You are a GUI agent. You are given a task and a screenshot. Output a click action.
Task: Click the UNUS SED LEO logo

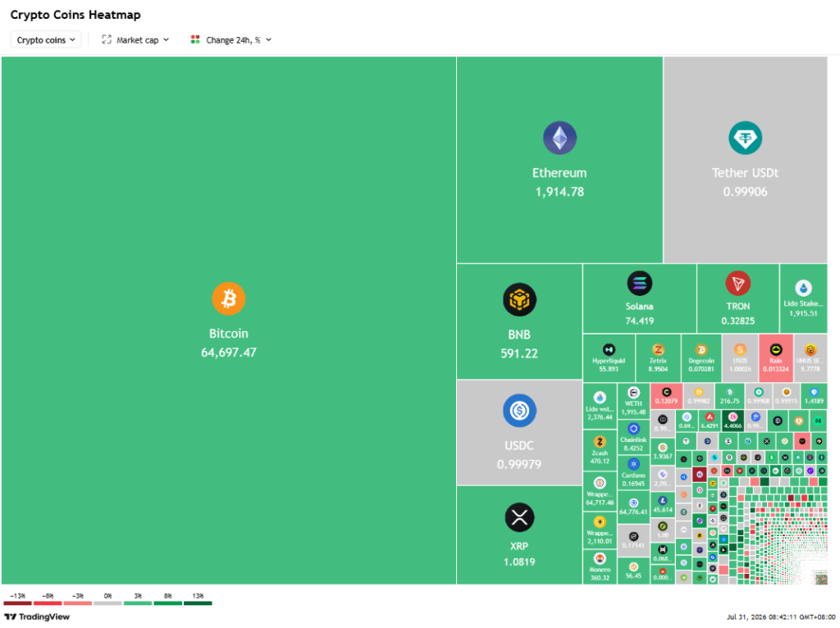(x=810, y=349)
